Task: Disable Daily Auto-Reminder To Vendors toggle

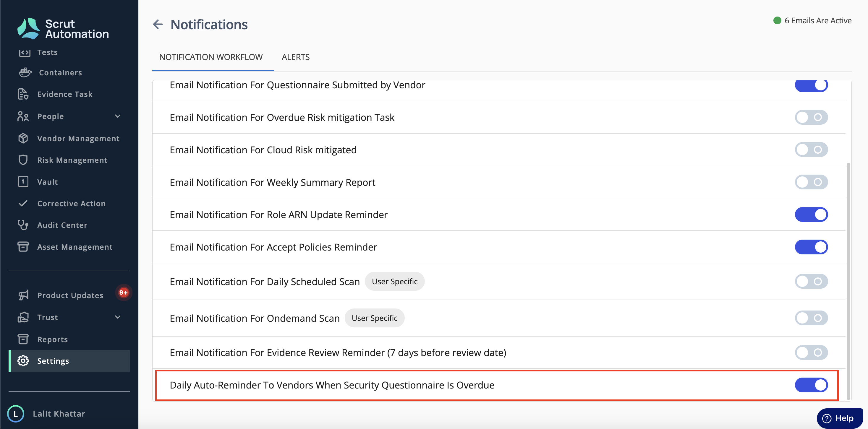Action: coord(811,385)
